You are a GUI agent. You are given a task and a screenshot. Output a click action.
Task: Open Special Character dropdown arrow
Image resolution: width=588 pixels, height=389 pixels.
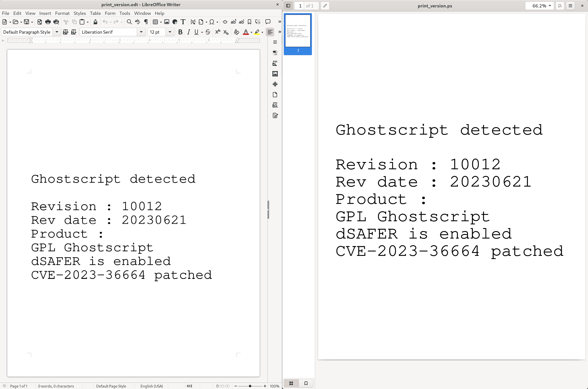coord(217,22)
